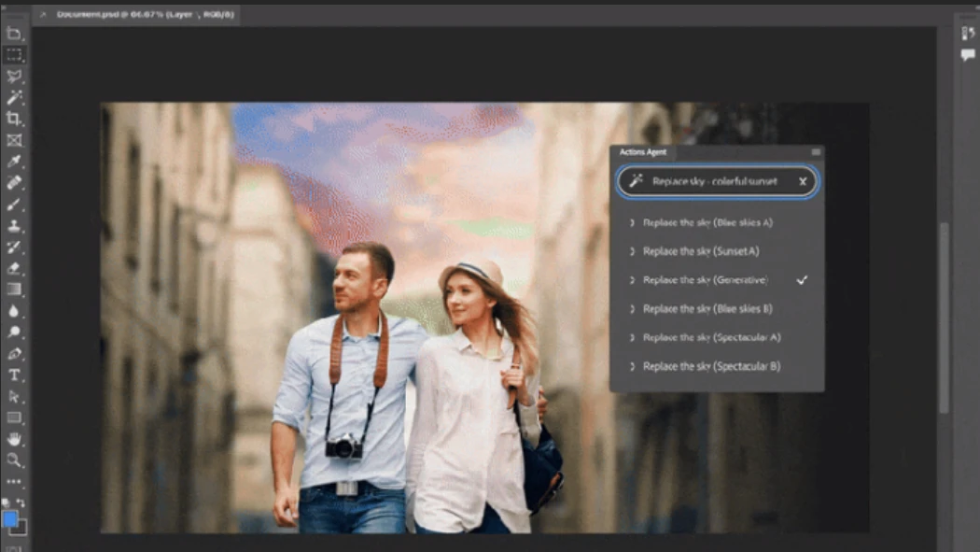Screen dimensions: 980x552
Task: Select the Horizontal Type tool
Action: [14, 375]
